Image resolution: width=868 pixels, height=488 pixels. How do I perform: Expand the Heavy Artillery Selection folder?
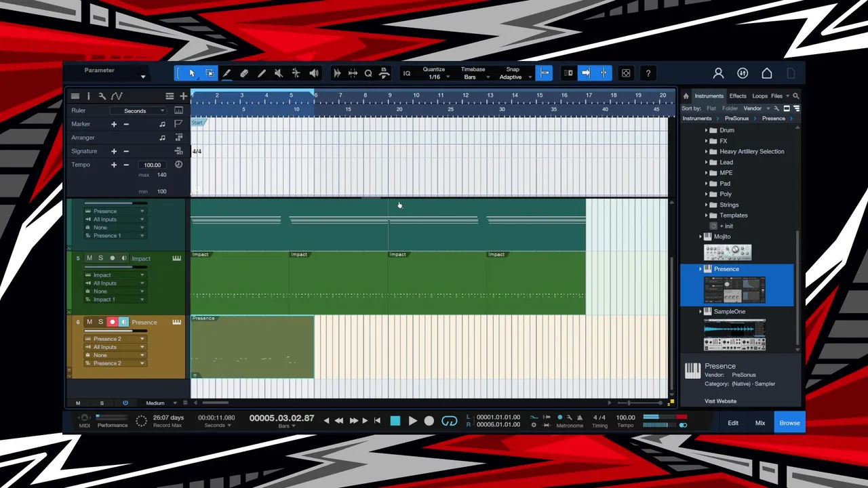pyautogui.click(x=706, y=152)
